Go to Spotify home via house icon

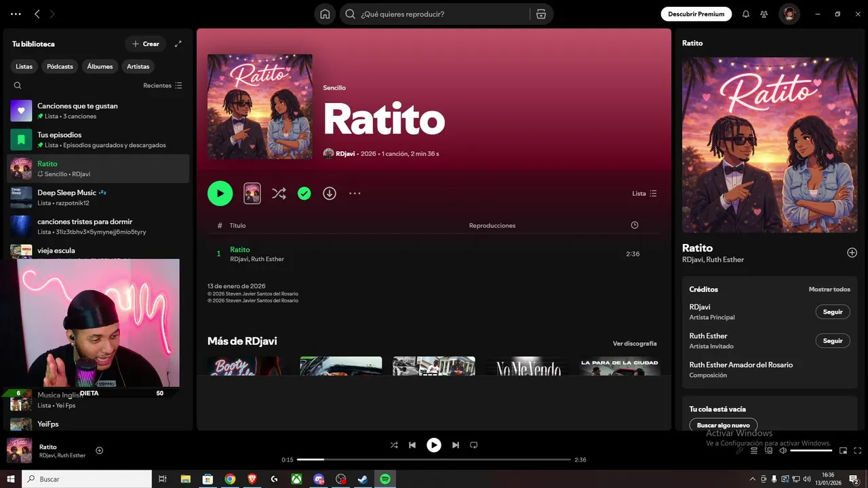pyautogui.click(x=325, y=14)
